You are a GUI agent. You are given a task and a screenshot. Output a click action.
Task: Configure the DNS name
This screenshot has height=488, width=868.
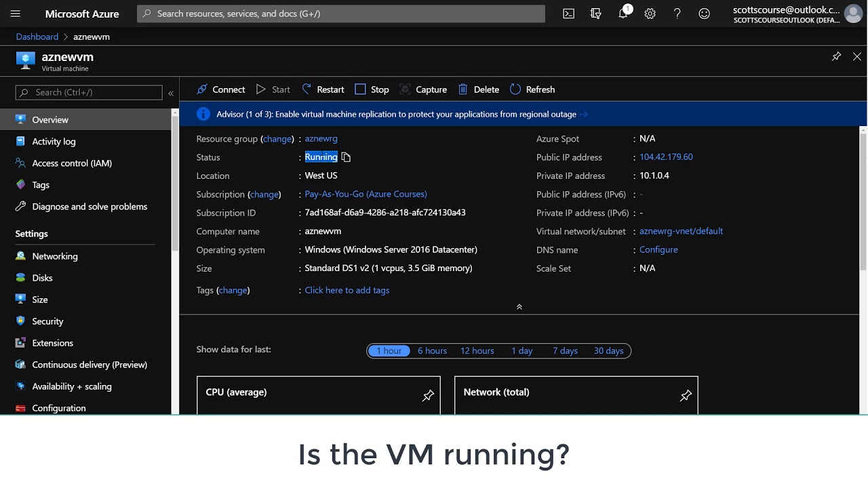point(658,249)
